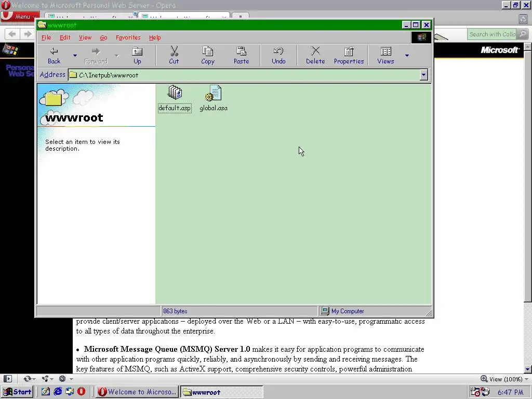This screenshot has height=399, width=532.
Task: Click the Windows flag throbber in wwwroot
Action: click(421, 37)
